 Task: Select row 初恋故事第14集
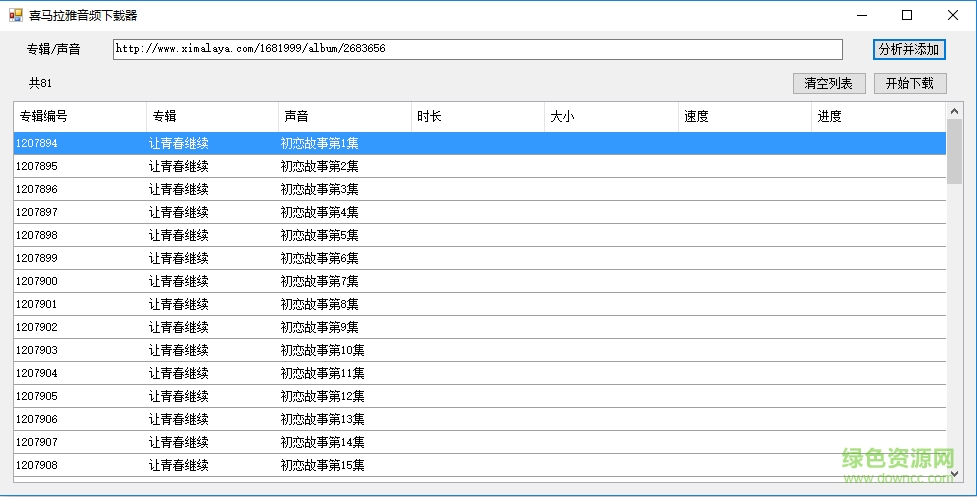pyautogui.click(x=480, y=443)
